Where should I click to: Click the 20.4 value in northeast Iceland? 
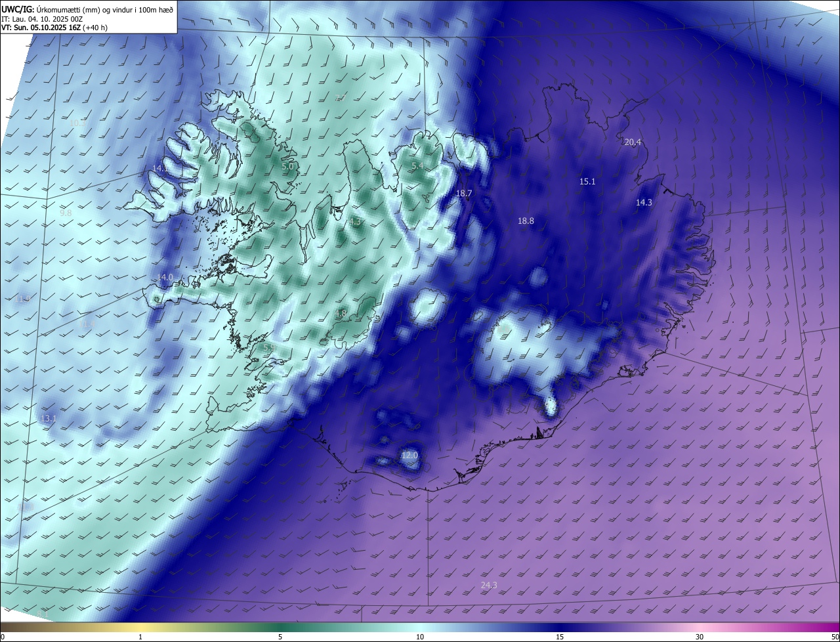633,142
